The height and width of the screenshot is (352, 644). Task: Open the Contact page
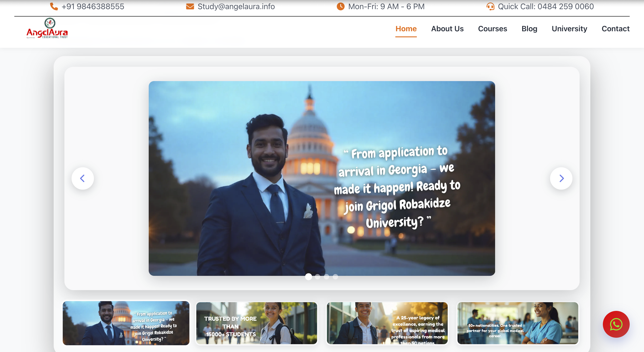pos(616,29)
